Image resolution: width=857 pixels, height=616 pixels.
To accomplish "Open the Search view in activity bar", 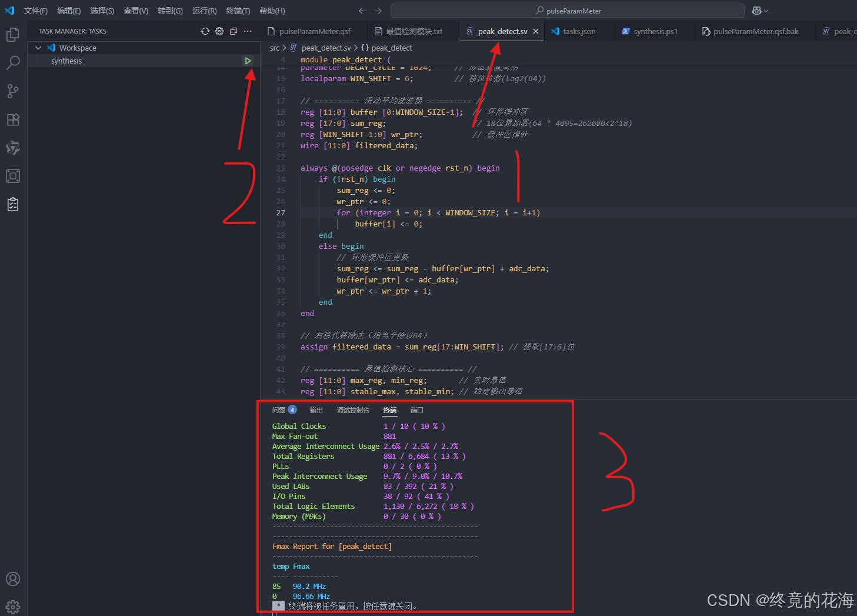I will [12, 62].
